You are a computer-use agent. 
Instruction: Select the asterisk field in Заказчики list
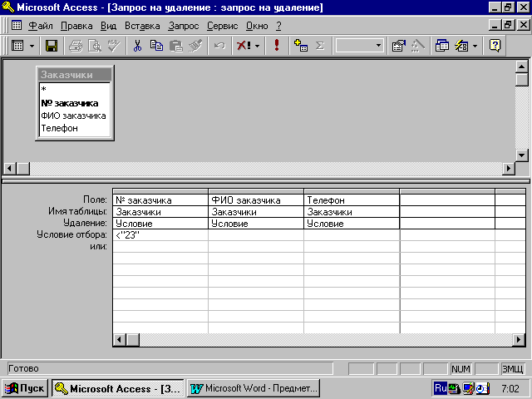[x=75, y=90]
